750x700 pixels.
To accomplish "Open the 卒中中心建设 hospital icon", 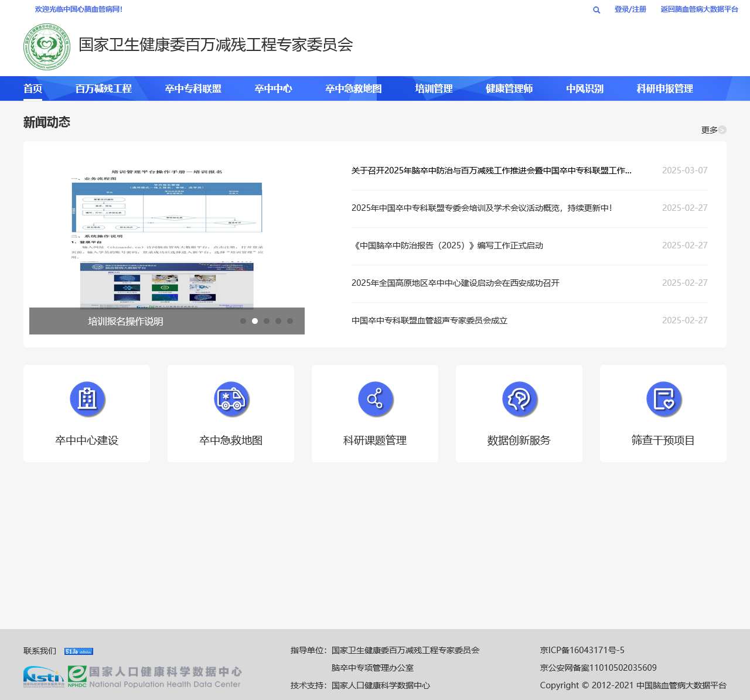I will click(87, 399).
